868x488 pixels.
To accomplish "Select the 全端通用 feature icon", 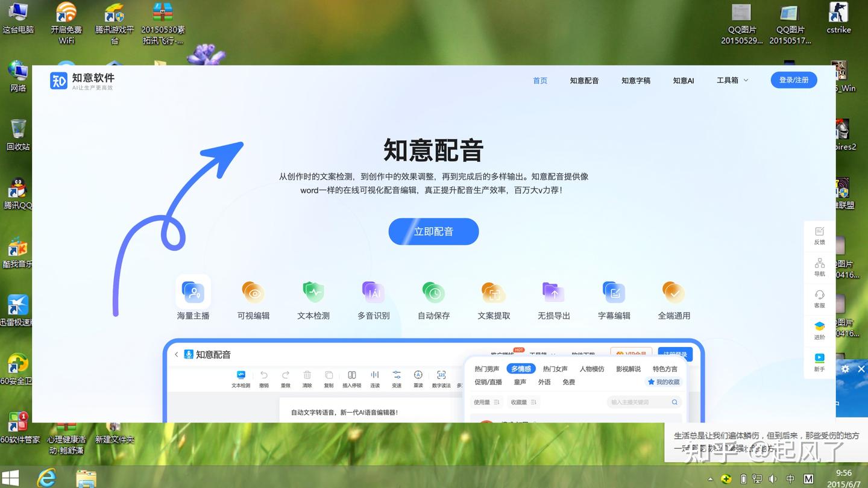I will tap(673, 293).
